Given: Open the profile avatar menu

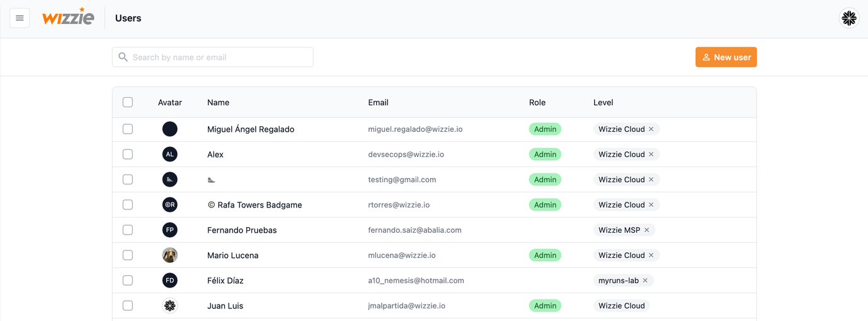Looking at the screenshot, I should click(849, 18).
